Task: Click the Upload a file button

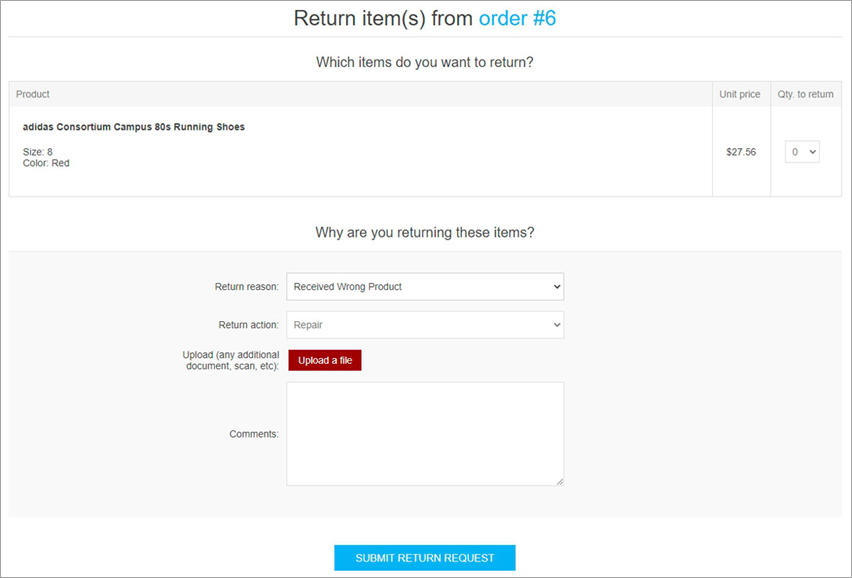Action: coord(324,360)
